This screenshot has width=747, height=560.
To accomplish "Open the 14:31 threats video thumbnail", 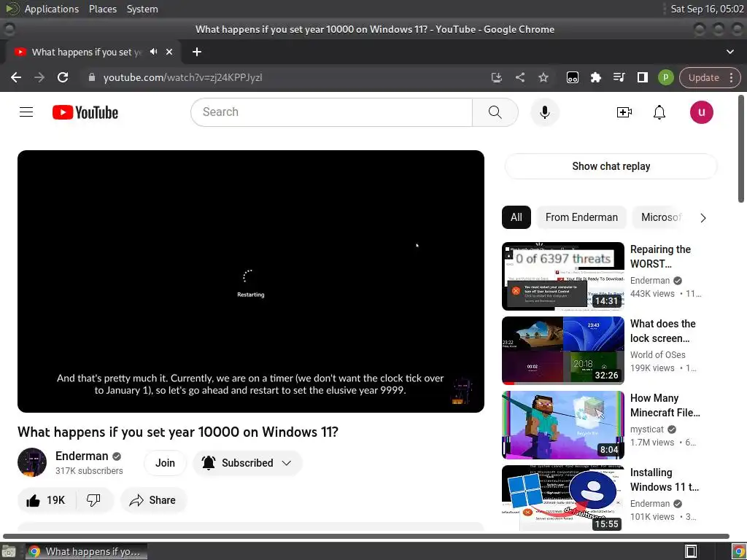I will (562, 276).
